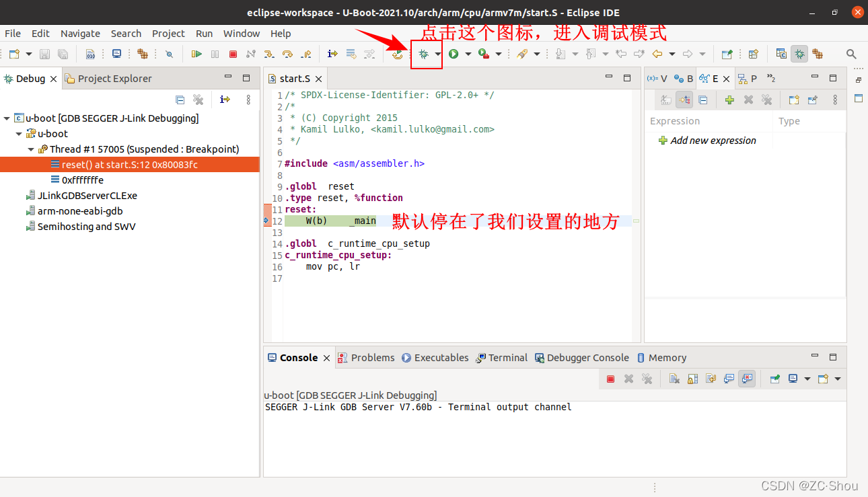Open the Project menu
This screenshot has width=868, height=497.
pos(168,33)
